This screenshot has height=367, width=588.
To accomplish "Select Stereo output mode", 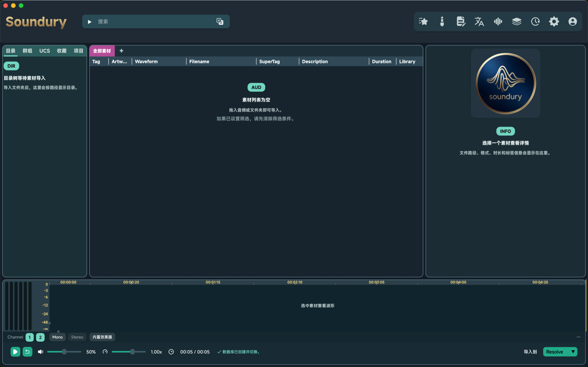I will coord(77,337).
